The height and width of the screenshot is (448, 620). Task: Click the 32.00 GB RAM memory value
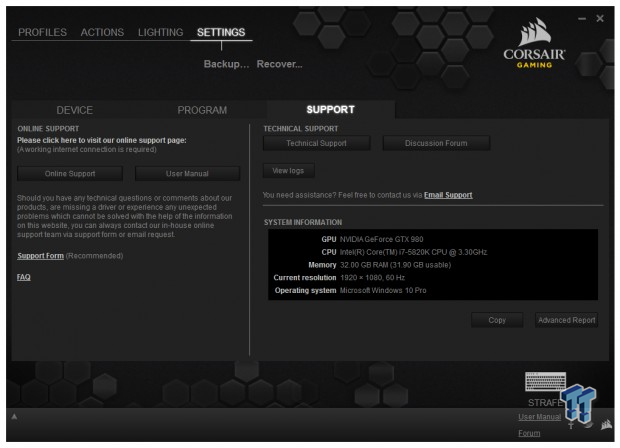pyautogui.click(x=395, y=265)
